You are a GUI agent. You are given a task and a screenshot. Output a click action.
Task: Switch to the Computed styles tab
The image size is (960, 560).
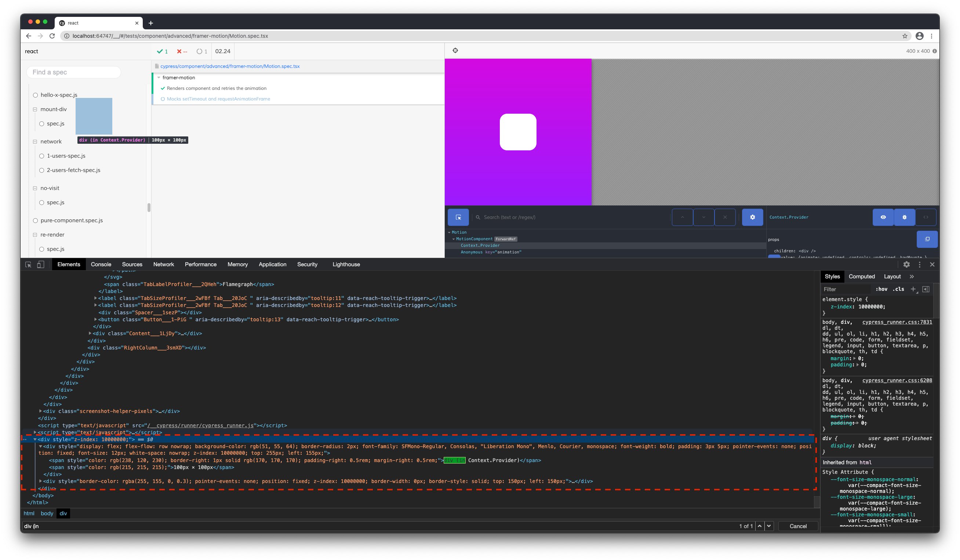point(861,277)
